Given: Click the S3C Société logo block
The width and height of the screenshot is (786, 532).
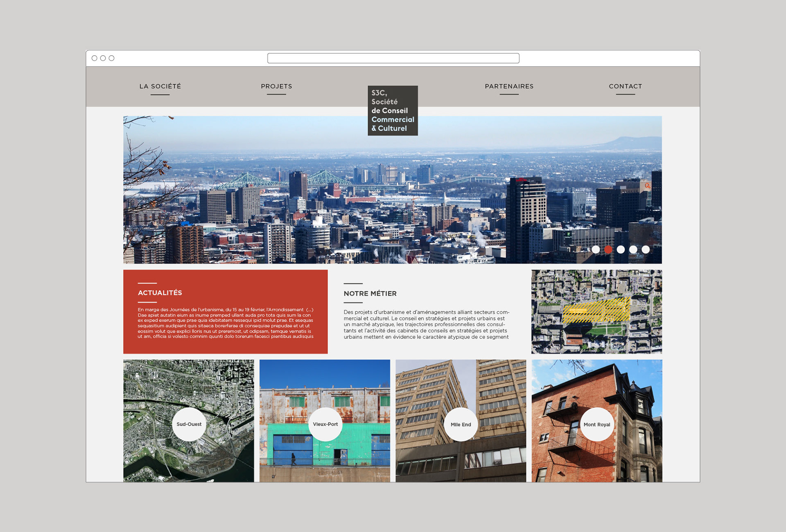Looking at the screenshot, I should click(x=393, y=110).
